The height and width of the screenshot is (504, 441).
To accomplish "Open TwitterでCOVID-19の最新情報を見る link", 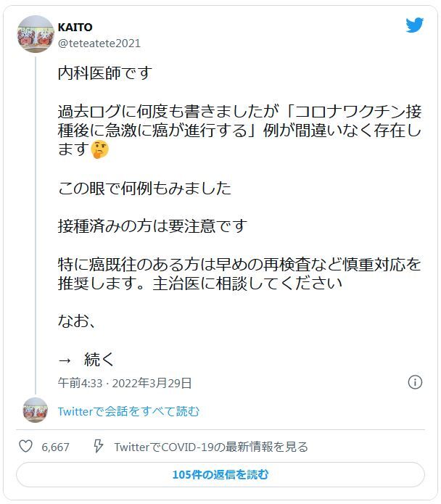I will coord(211,447).
